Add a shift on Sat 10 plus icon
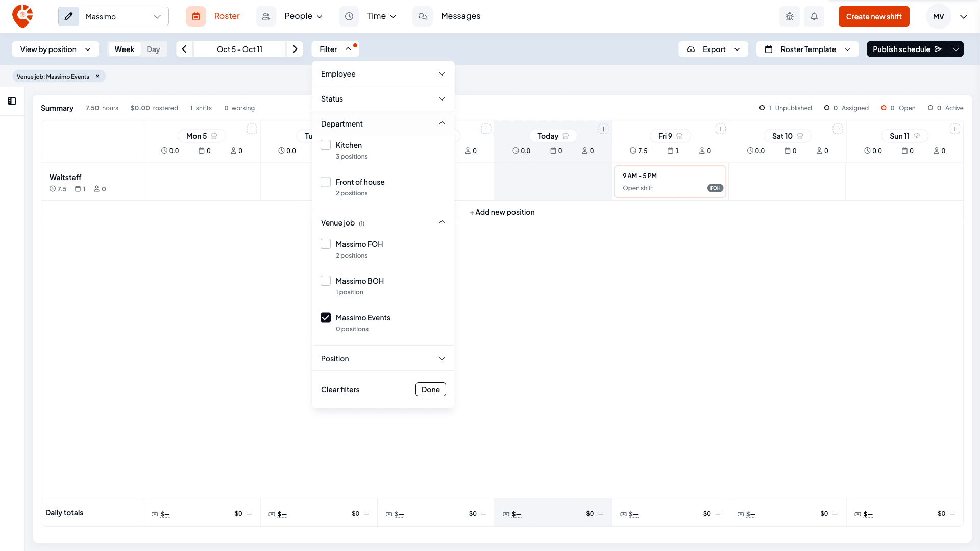 click(x=838, y=129)
